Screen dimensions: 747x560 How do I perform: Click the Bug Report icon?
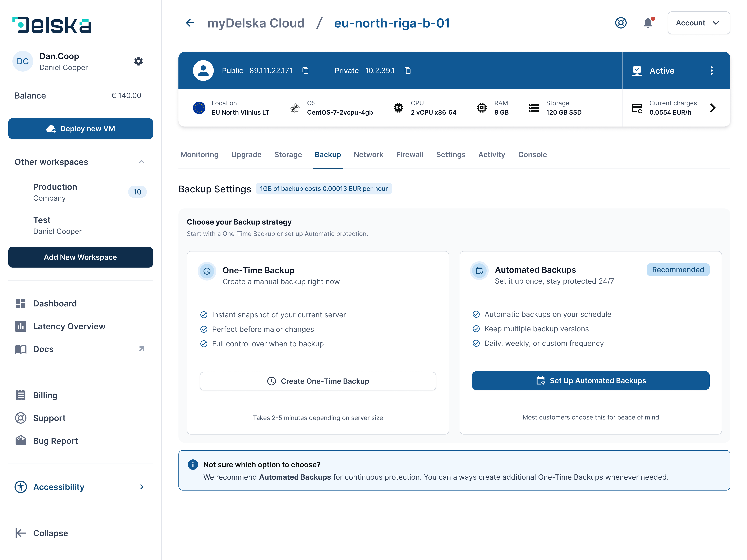click(21, 440)
